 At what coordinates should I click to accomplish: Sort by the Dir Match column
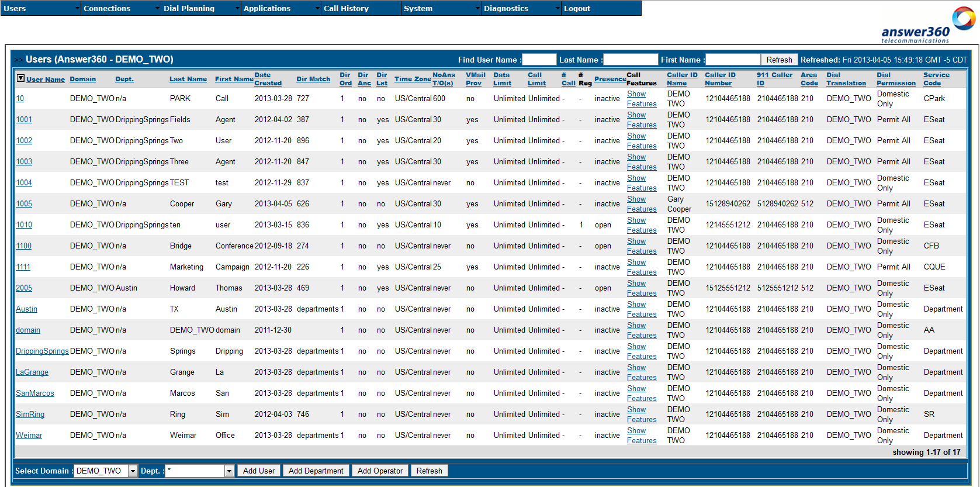(313, 79)
